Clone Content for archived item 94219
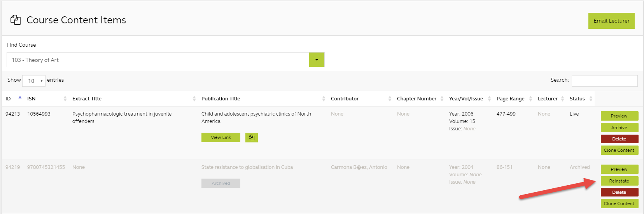 [619, 203]
